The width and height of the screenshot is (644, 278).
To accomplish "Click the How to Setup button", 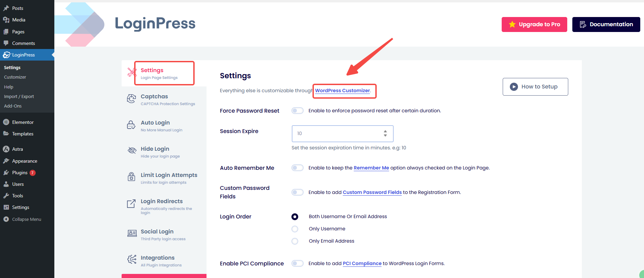I will (x=535, y=86).
